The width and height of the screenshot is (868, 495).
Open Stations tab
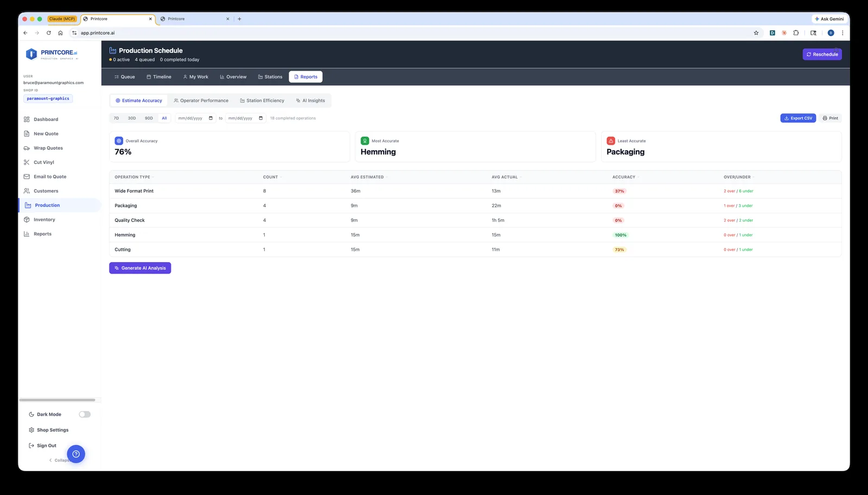click(x=270, y=77)
